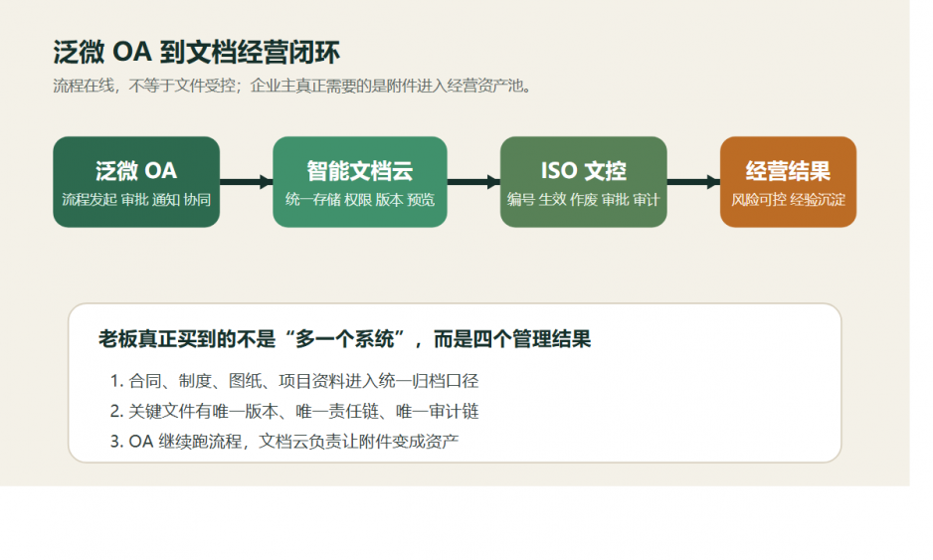Image resolution: width=933 pixels, height=560 pixels.
Task: Click the 智能文档云 heading
Action: click(359, 171)
